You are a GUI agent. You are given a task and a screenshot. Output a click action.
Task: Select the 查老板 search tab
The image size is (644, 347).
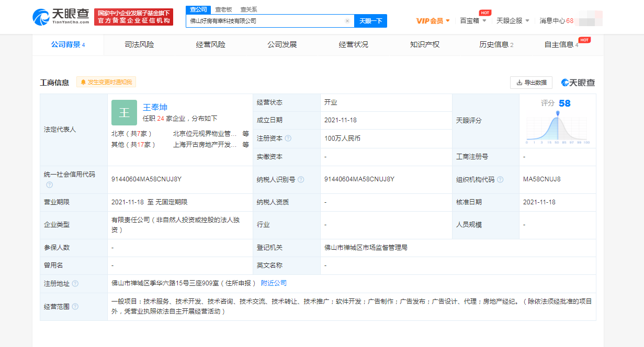[223, 9]
